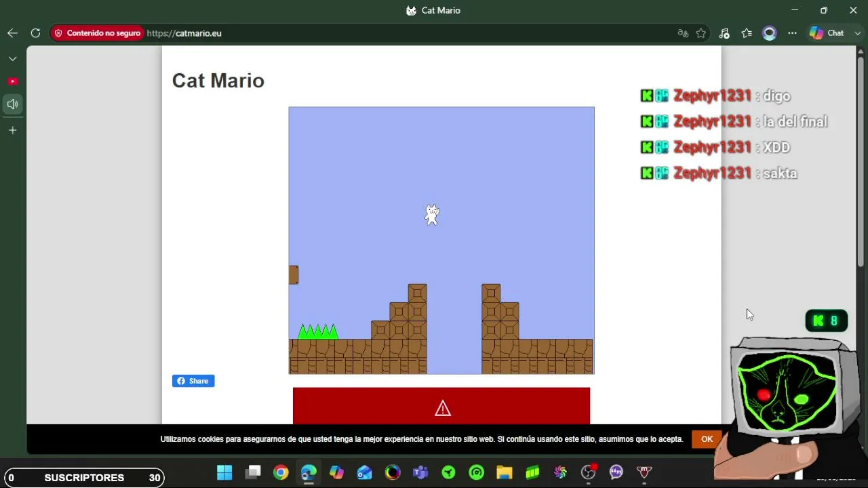
Task: Click the Facebook Share button
Action: point(193,381)
